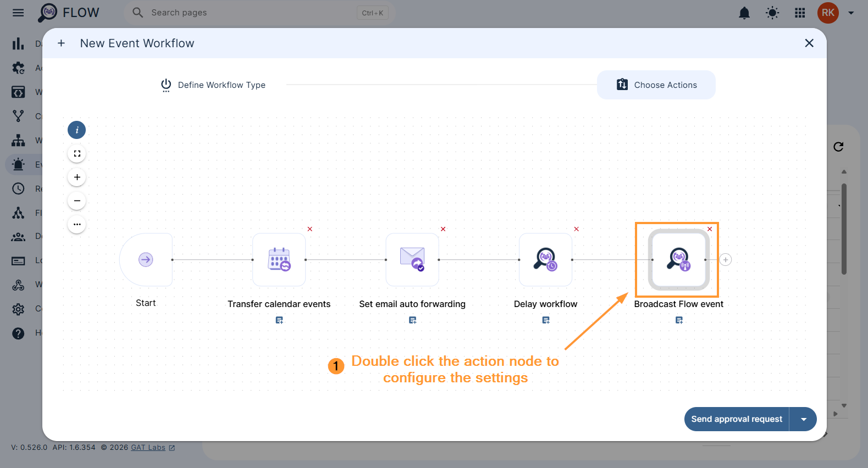Toggle light/dark theme sun icon
Screen dimensions: 868x468
[772, 13]
